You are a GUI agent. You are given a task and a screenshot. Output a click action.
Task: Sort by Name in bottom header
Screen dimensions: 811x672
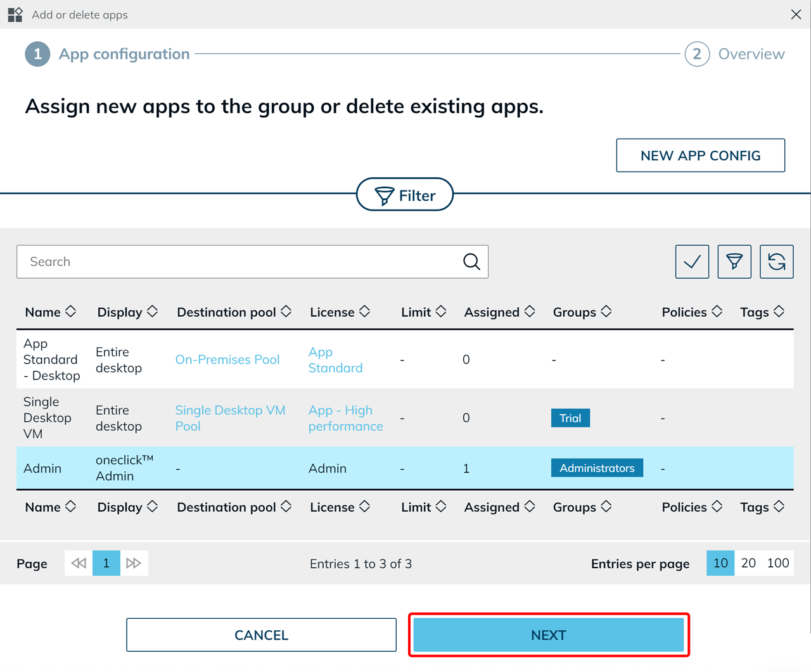[51, 507]
